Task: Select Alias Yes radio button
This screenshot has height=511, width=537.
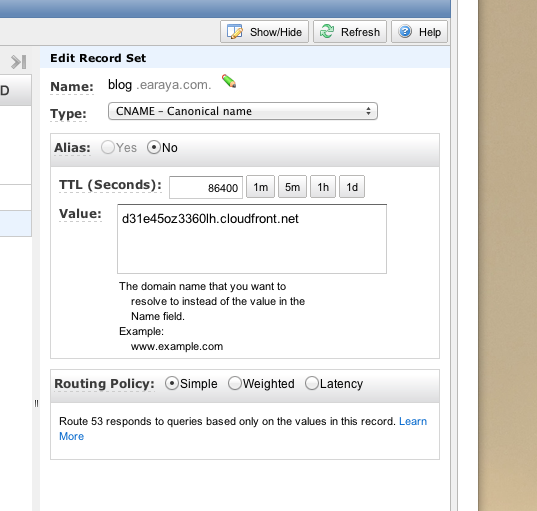Action: tap(108, 148)
